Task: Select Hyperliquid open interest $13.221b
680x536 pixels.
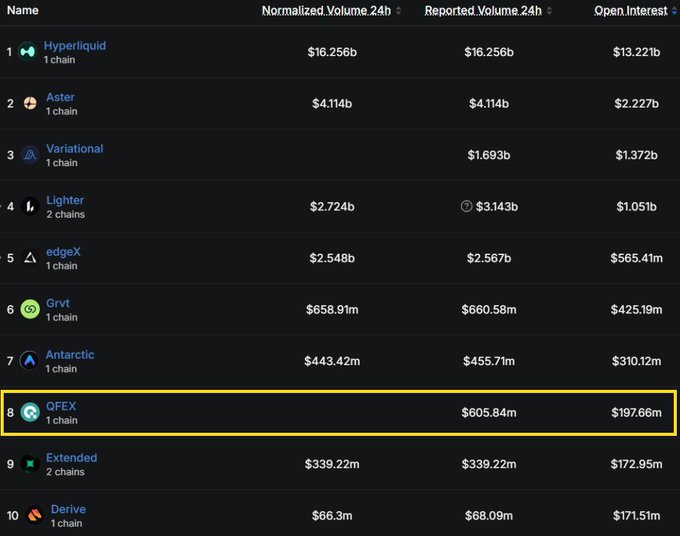Action: click(x=636, y=52)
